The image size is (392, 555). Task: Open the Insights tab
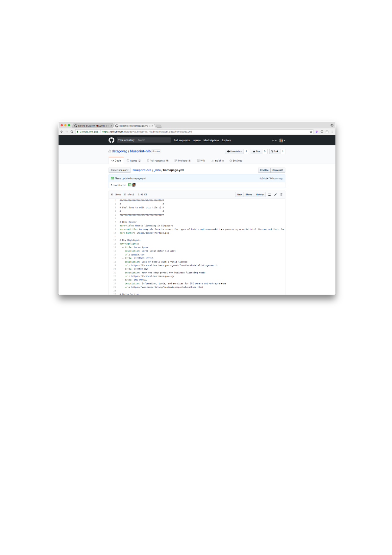tap(217, 161)
